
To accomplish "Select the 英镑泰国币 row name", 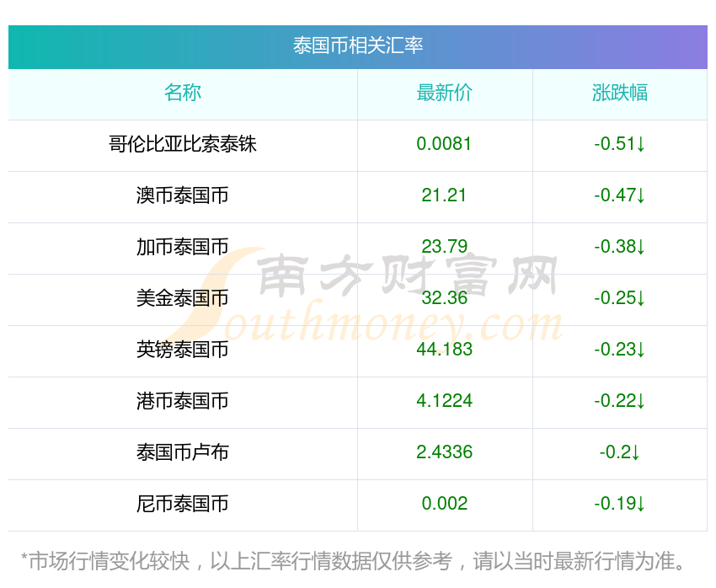I will click(x=183, y=350).
